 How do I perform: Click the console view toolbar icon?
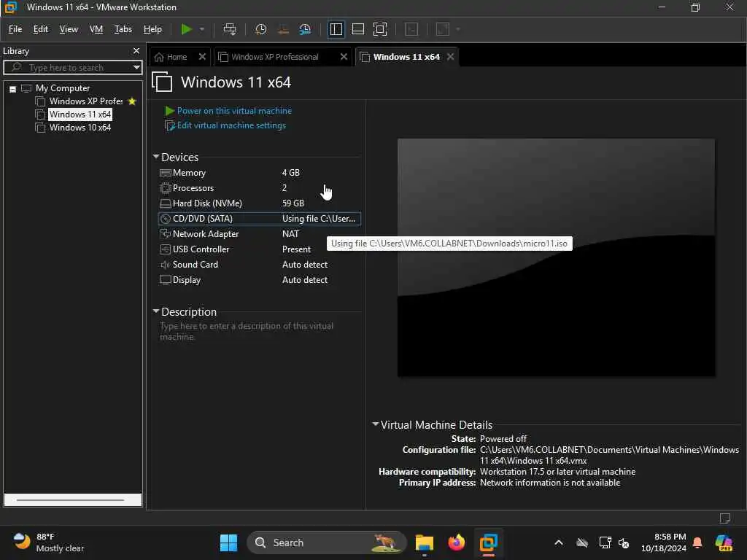411,29
